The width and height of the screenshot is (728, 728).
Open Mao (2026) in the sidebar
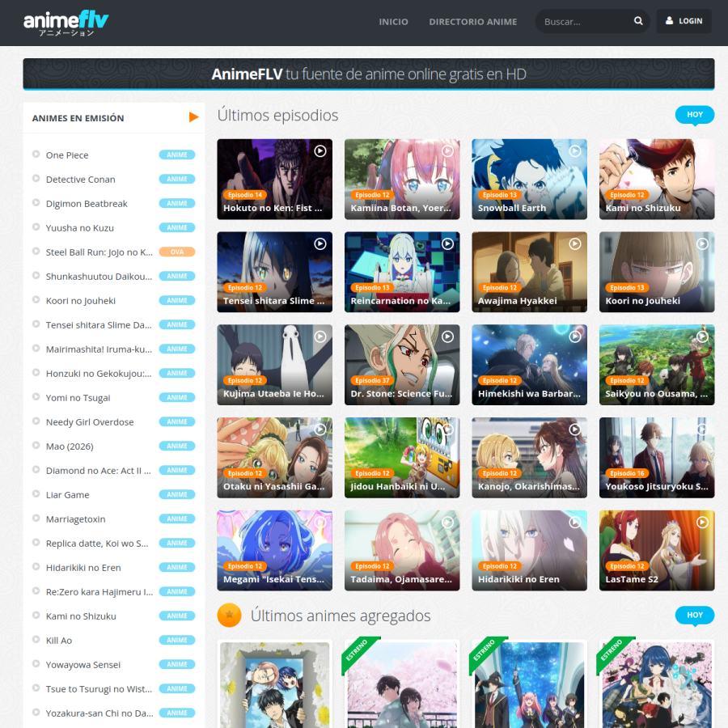[70, 447]
